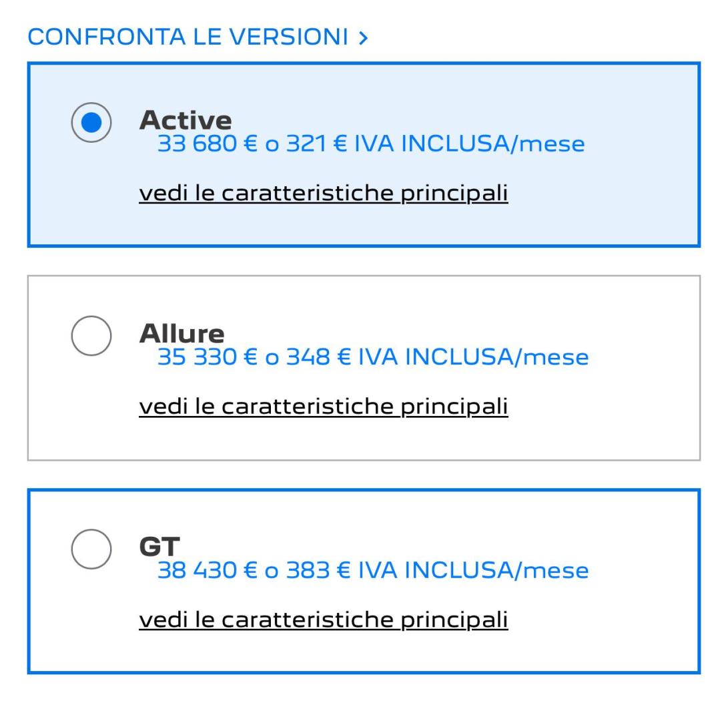Click the 38 430 € GT price
The height and width of the screenshot is (701, 728).
coord(206,570)
